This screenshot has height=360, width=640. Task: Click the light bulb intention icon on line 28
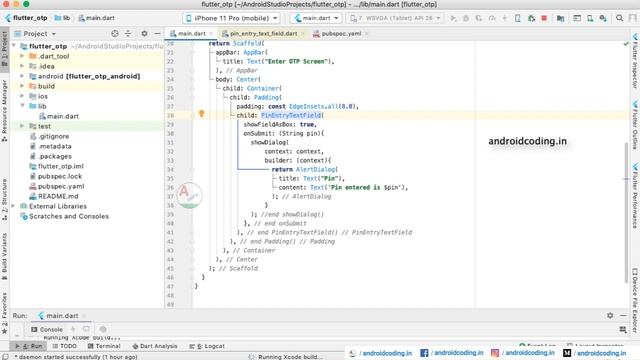201,114
